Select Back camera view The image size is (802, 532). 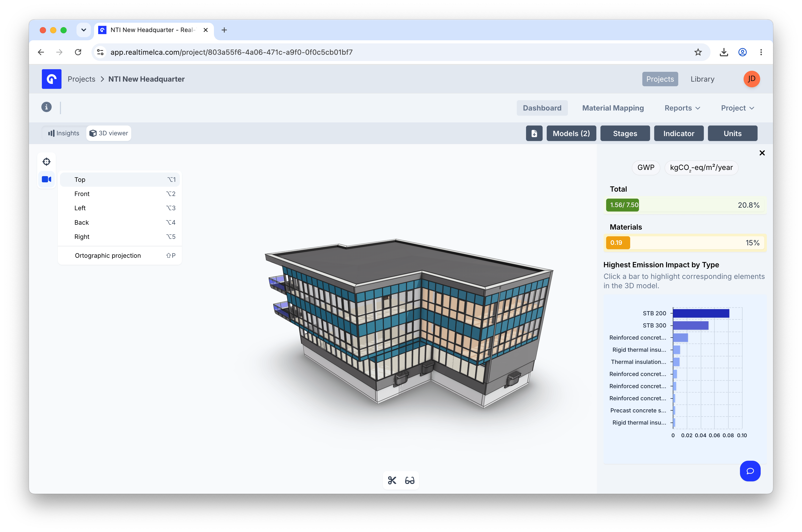pos(120,223)
